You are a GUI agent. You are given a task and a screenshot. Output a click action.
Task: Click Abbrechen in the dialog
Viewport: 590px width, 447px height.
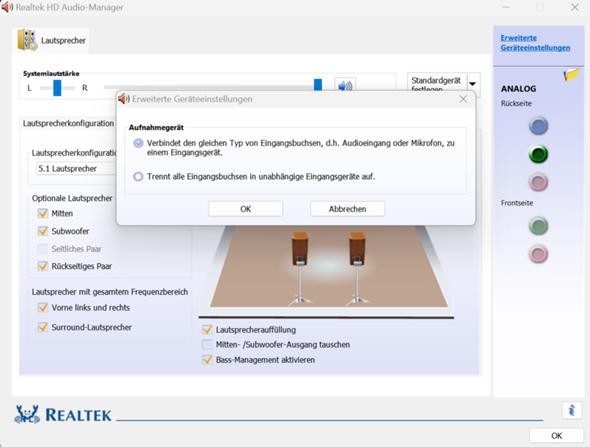(347, 209)
